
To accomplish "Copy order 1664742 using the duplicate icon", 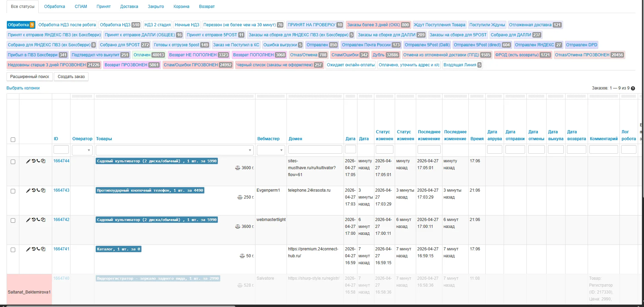I will pyautogui.click(x=43, y=220).
